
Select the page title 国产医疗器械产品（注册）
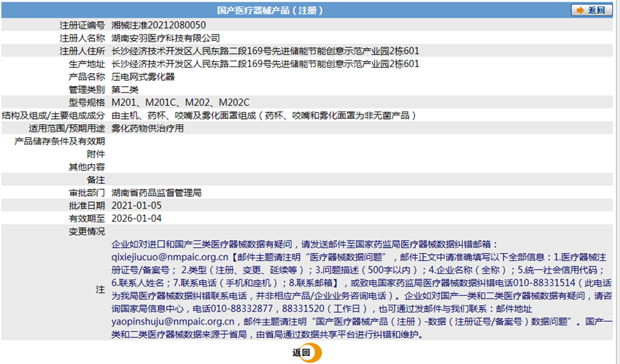270,10
